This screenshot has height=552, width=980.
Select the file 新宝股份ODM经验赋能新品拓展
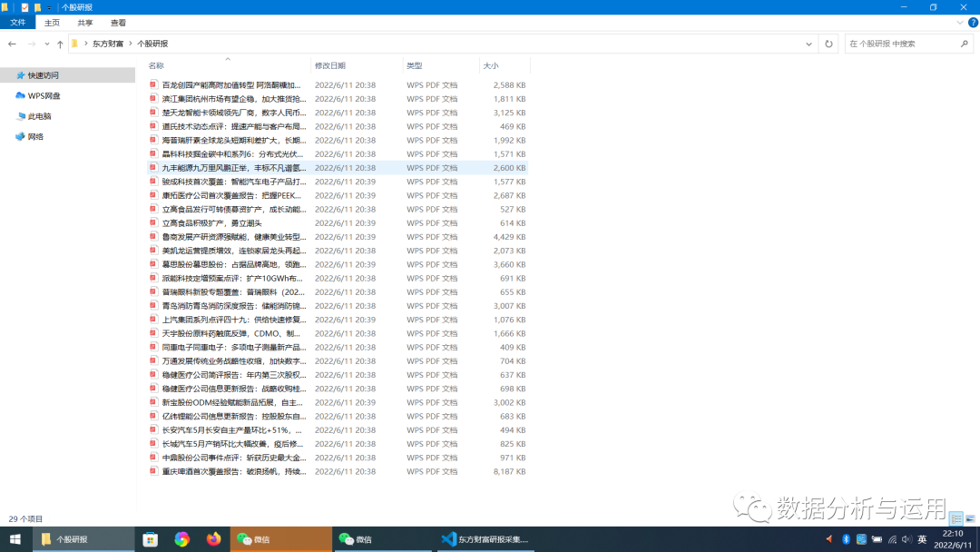(x=338, y=402)
